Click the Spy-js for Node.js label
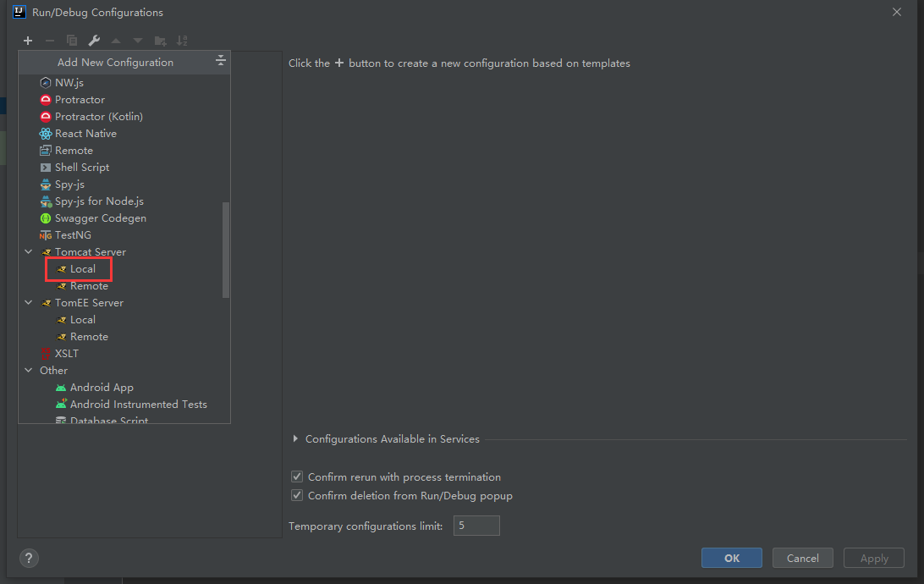 pyautogui.click(x=99, y=201)
